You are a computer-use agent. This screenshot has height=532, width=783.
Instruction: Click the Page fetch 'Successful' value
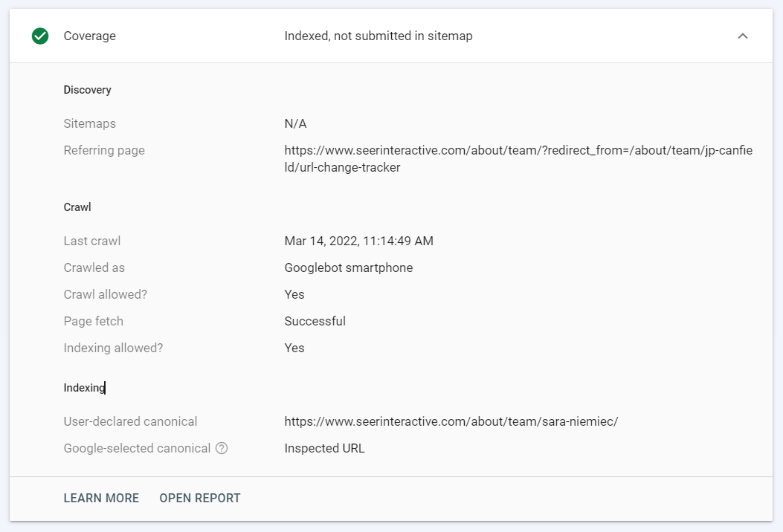click(x=315, y=321)
